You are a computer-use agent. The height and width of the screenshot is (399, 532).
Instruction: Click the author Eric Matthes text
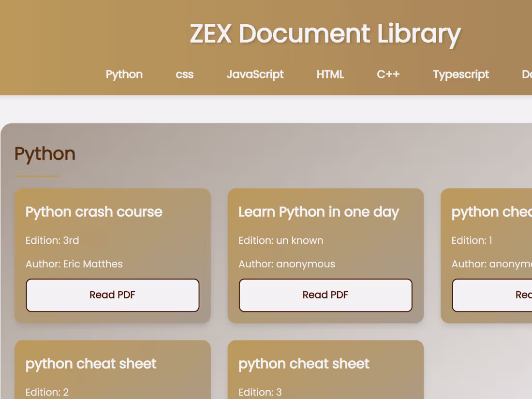click(74, 264)
